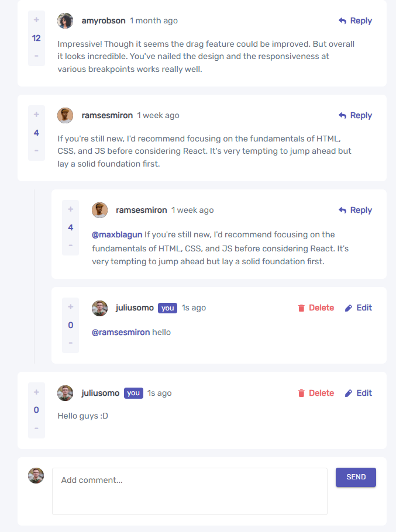Downvote the "Hello guys :D" comment
This screenshot has width=396, height=532.
pyautogui.click(x=36, y=428)
